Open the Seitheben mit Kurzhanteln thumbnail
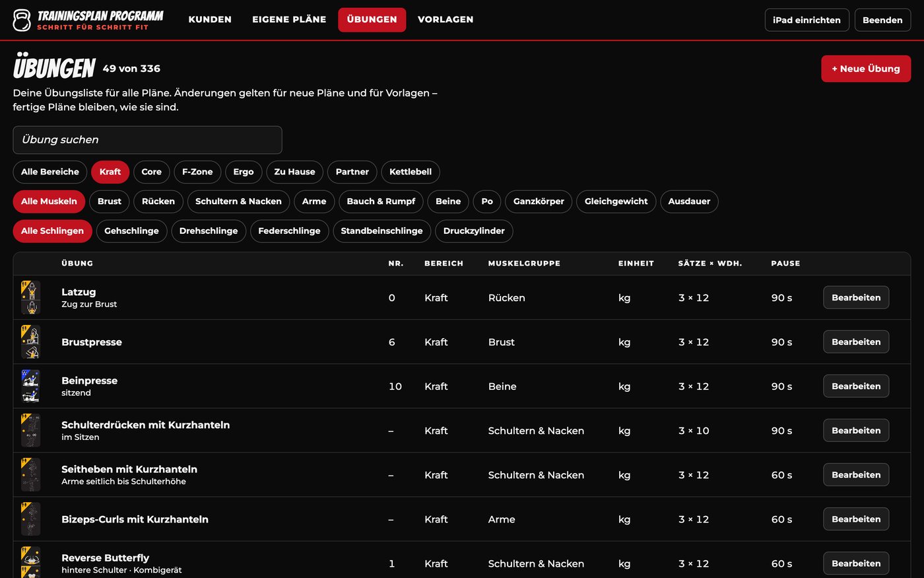 tap(31, 474)
